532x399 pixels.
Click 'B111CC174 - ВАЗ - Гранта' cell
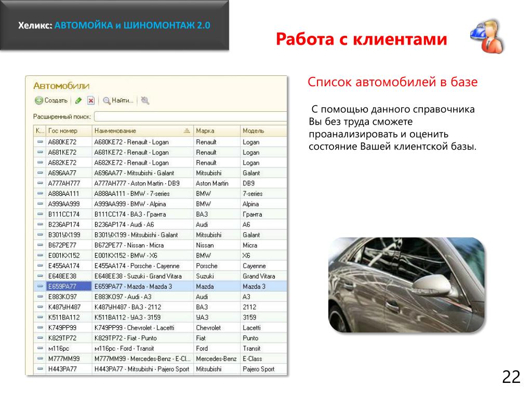click(x=142, y=214)
